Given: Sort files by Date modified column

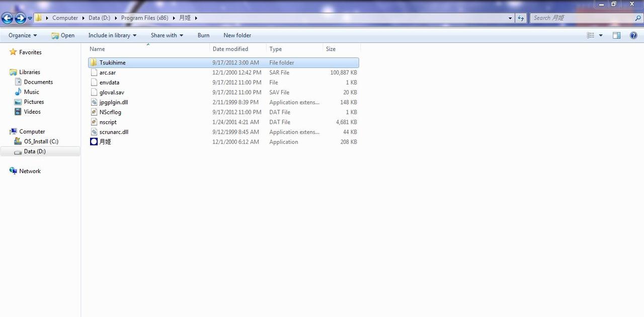Looking at the screenshot, I should pyautogui.click(x=230, y=49).
